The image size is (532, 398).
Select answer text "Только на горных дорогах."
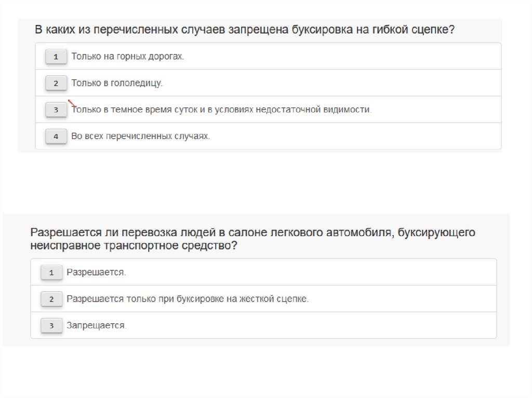[x=127, y=56]
